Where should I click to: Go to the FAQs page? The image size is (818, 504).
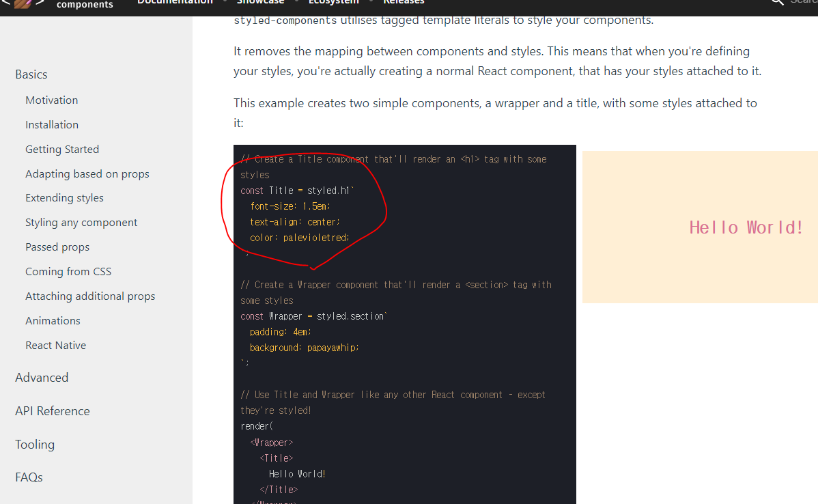[x=29, y=477]
